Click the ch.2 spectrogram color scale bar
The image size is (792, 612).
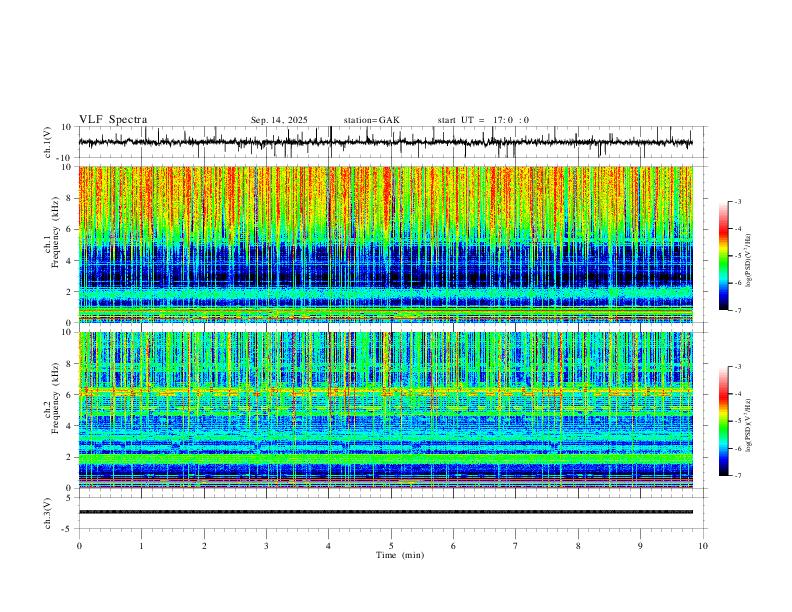pyautogui.click(x=724, y=421)
